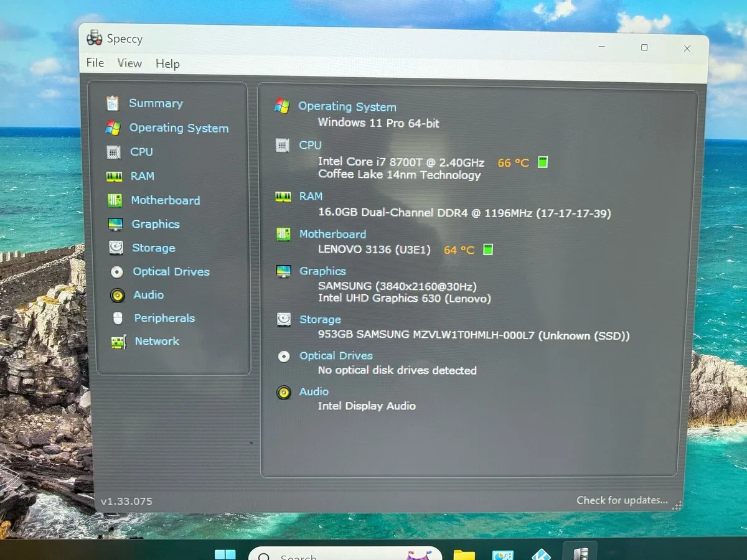Select RAM in the sidebar
The height and width of the screenshot is (560, 747).
point(142,176)
